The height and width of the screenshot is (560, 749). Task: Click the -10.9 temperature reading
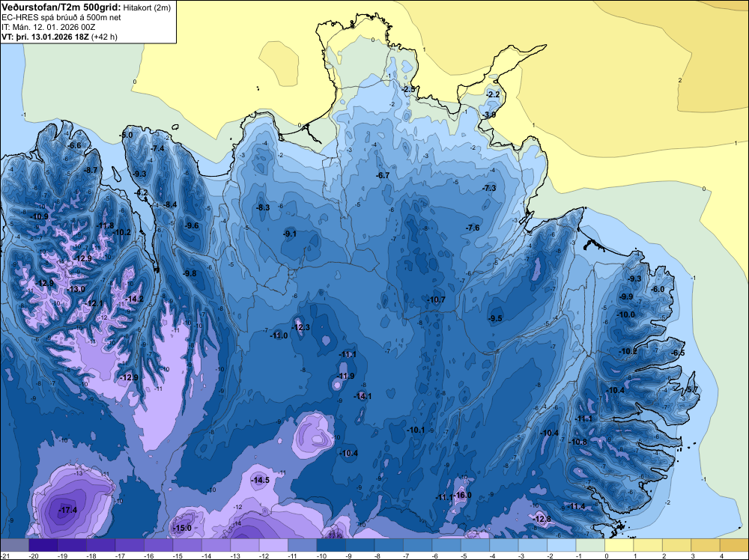click(x=39, y=217)
